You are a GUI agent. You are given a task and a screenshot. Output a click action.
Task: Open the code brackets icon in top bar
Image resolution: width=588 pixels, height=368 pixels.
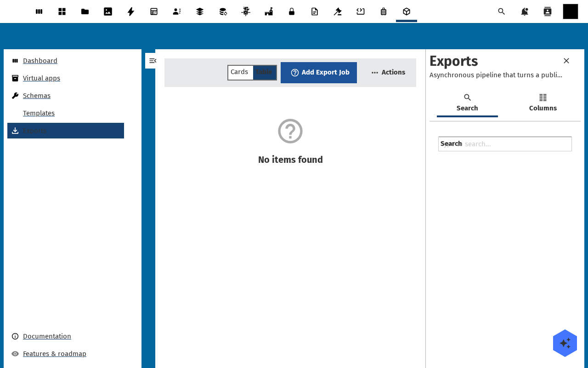point(361,11)
